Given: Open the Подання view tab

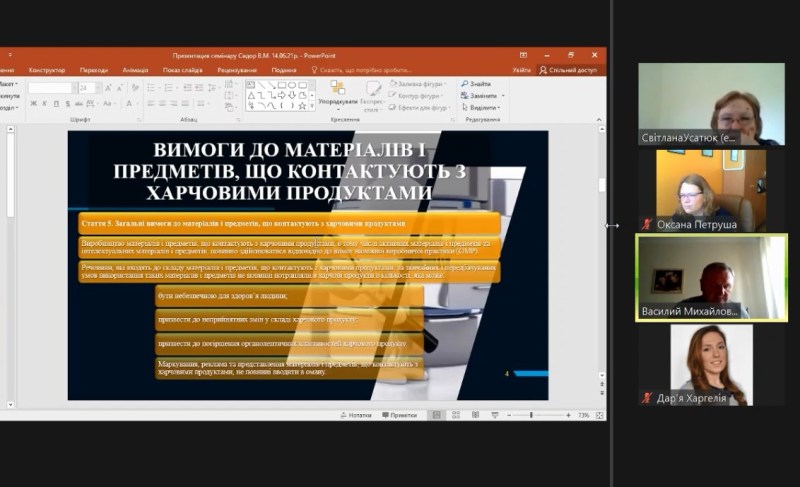Looking at the screenshot, I should pos(284,70).
